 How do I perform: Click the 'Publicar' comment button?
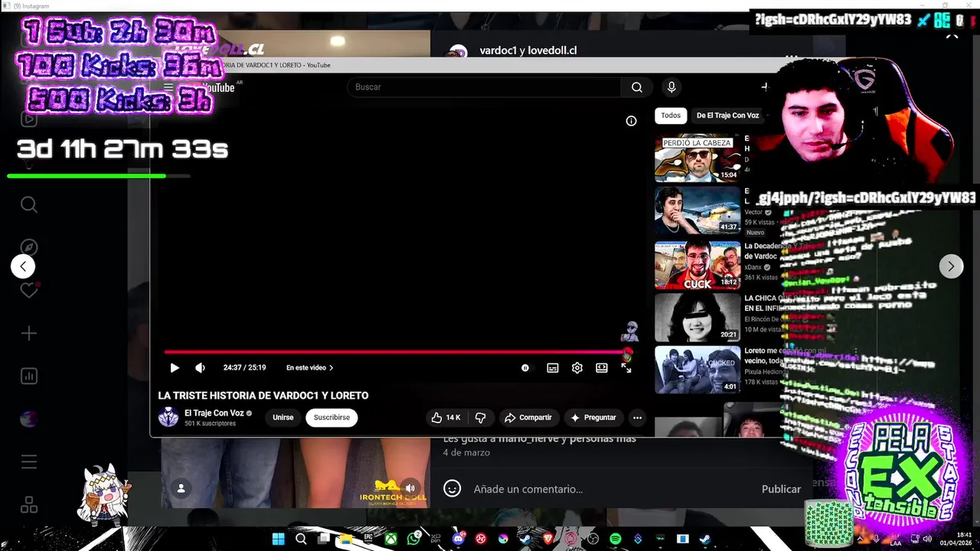point(781,489)
